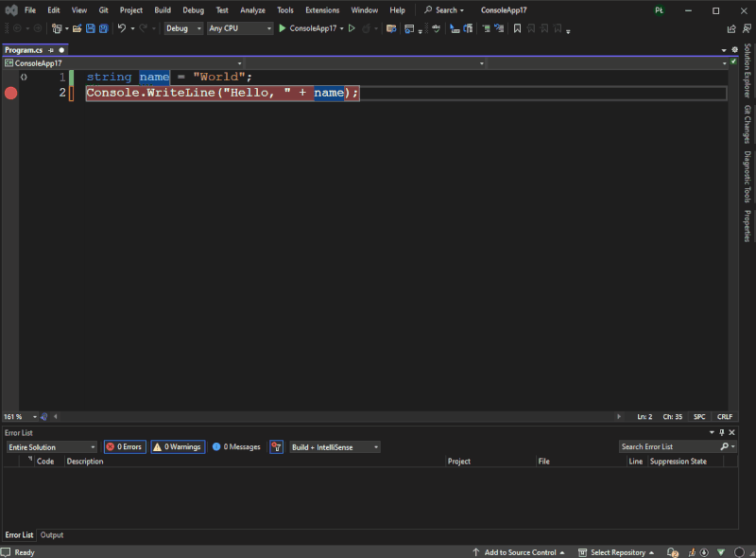Screen dimensions: 756x558
Task: Open the Debug configuration dropdown
Action: [x=183, y=28]
